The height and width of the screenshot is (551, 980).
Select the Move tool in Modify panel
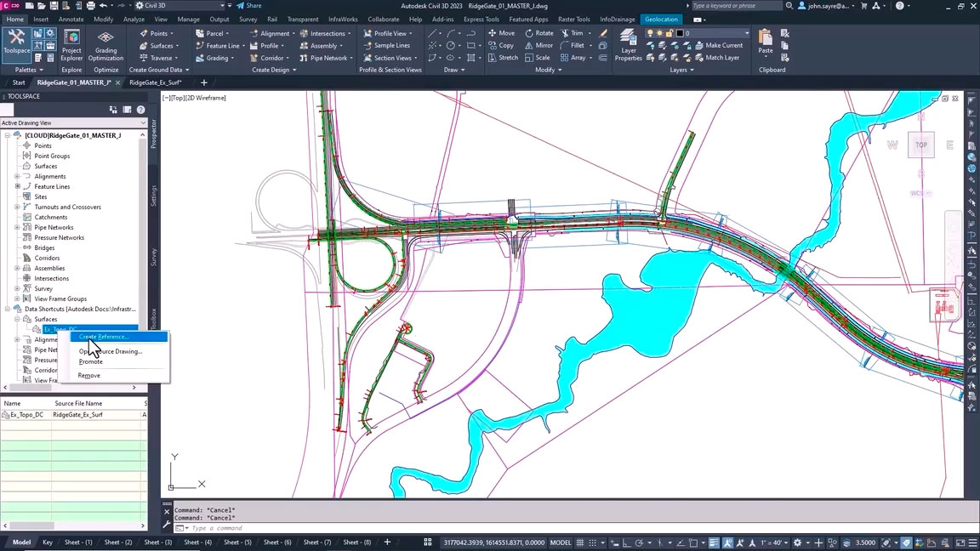click(x=501, y=33)
